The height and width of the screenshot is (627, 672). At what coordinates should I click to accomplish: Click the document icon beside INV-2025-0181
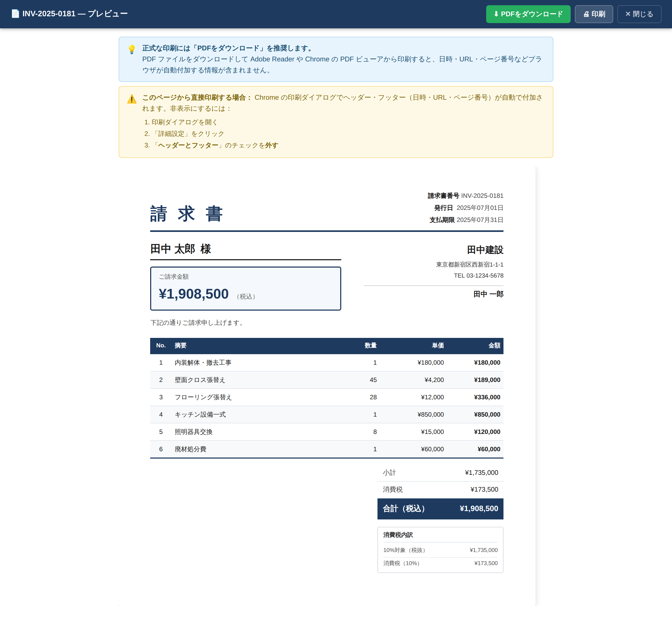(15, 14)
